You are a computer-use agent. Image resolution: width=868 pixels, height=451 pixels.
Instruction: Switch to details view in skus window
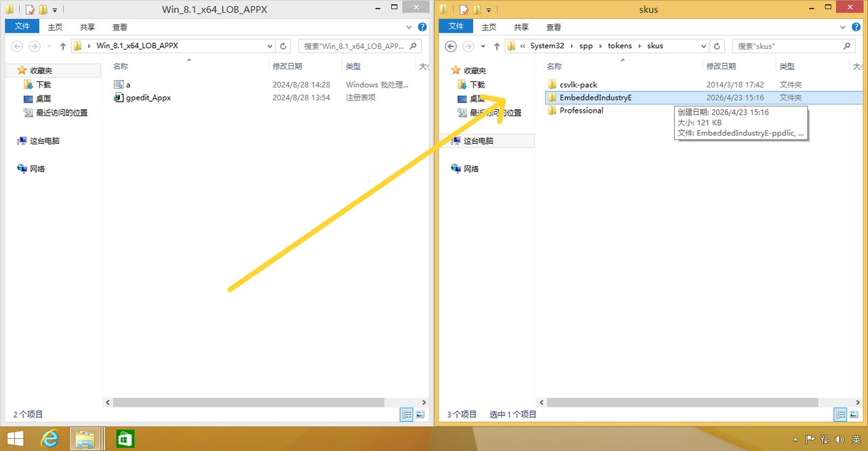click(x=841, y=414)
